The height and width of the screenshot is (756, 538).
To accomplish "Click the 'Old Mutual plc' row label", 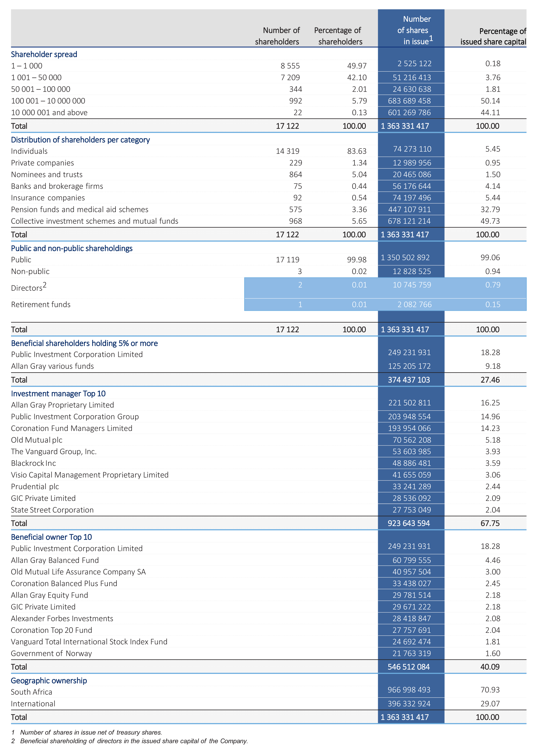I will (36, 440).
